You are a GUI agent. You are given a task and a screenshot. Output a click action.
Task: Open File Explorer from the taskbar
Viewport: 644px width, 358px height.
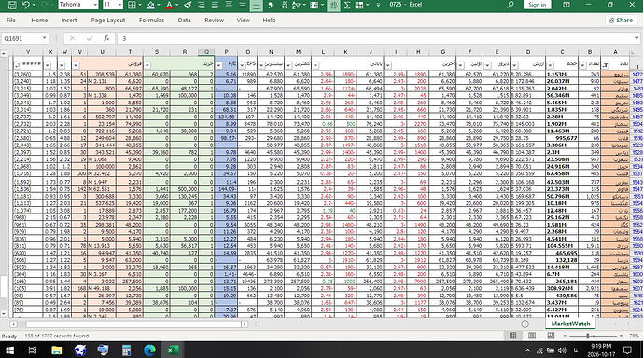pos(57,351)
